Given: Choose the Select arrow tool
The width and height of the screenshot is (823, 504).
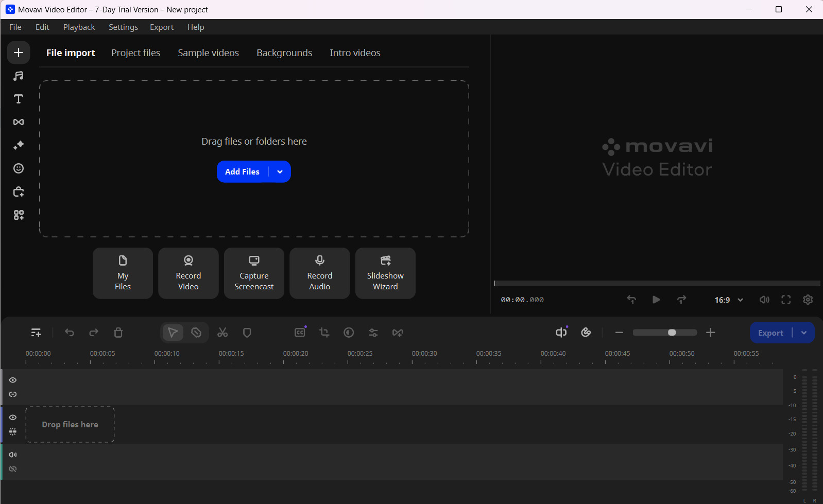Looking at the screenshot, I should pos(173,333).
